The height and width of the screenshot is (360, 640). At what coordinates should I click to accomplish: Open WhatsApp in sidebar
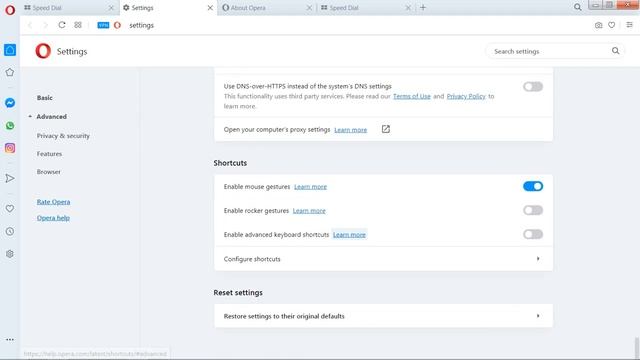point(10,125)
